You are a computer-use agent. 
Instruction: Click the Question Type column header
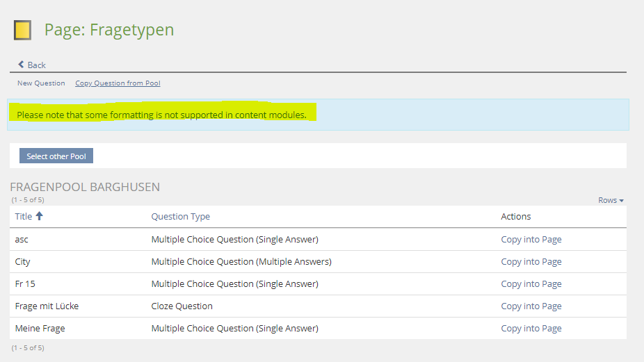tap(180, 217)
